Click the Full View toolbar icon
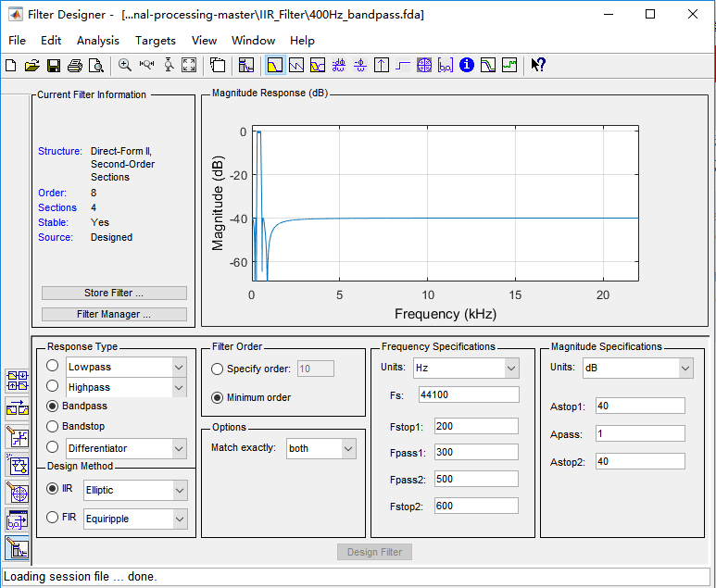The image size is (716, 588). pyautogui.click(x=189, y=66)
